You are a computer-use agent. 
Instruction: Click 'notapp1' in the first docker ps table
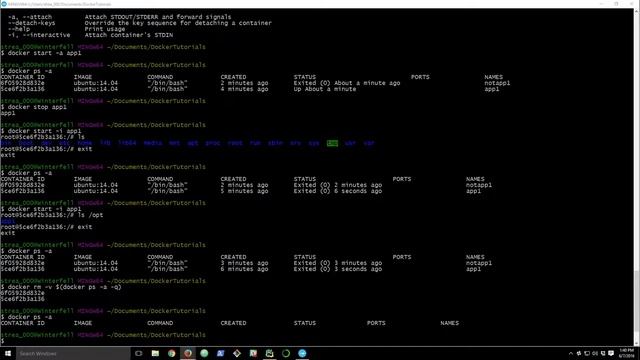click(497, 83)
